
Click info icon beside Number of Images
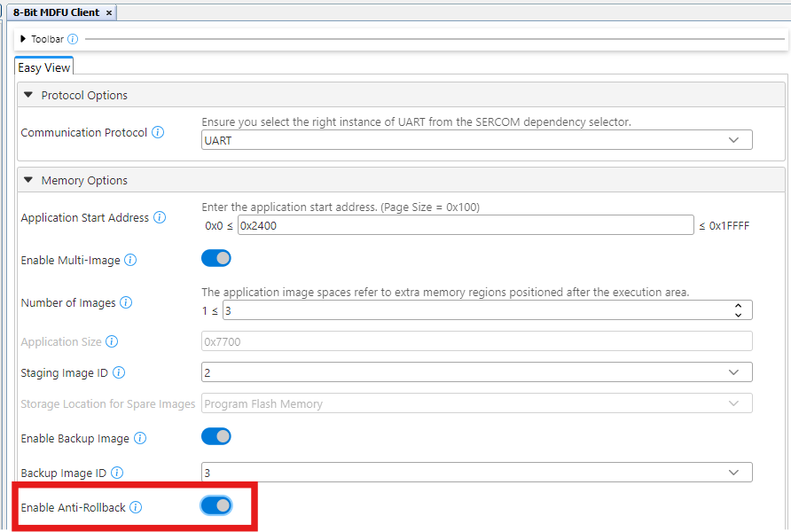tap(126, 303)
